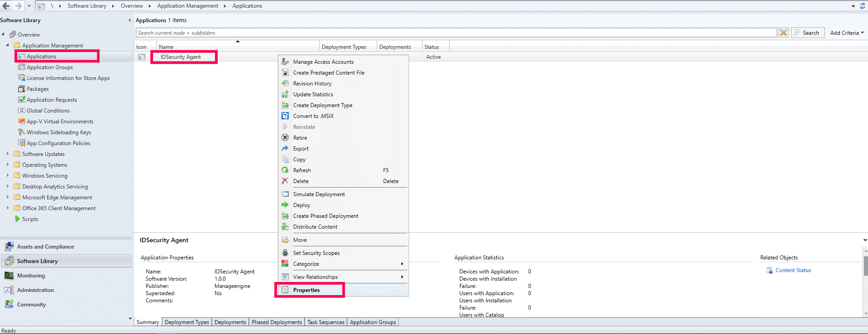
Task: Expand the Software Updates folder
Action: [8, 154]
